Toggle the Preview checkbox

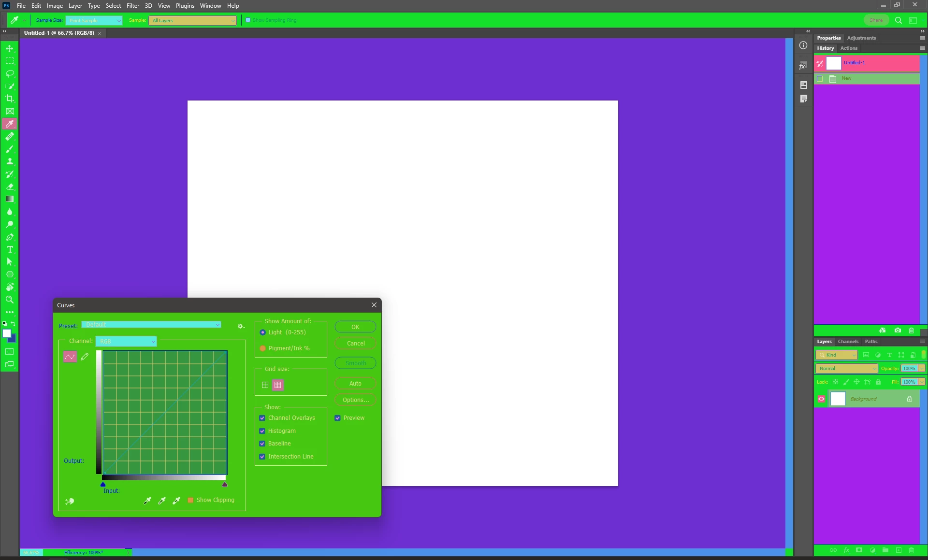point(337,418)
